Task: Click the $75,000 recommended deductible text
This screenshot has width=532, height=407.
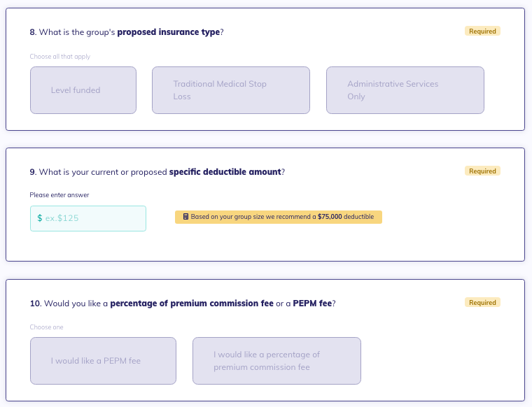Action: click(x=330, y=217)
